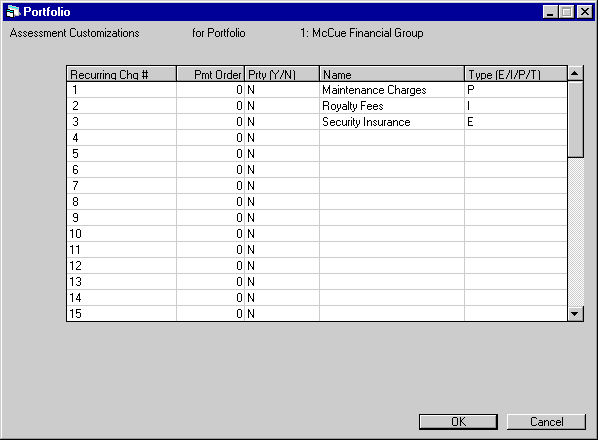The image size is (598, 440).
Task: Click the Portfolio window title icon
Action: (x=13, y=12)
